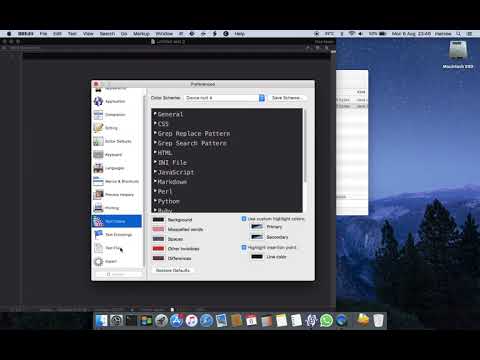Expand the CSS color group
This screenshot has height=360, width=480.
[155, 124]
